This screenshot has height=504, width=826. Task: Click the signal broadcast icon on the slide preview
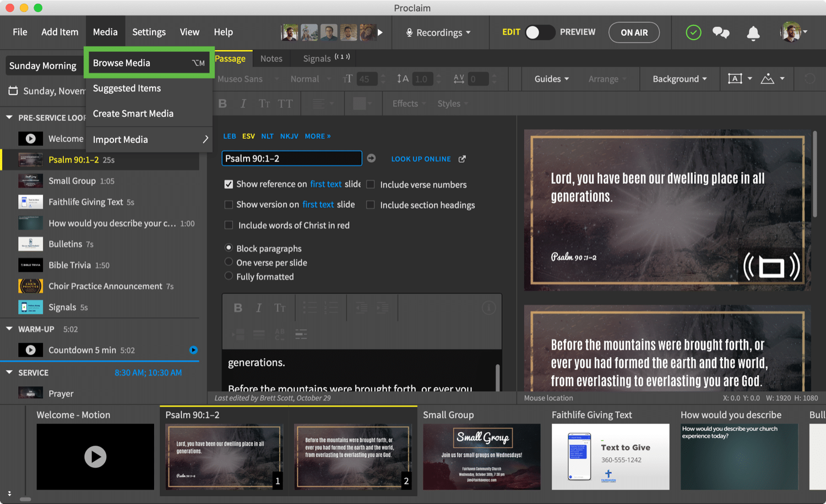click(x=771, y=267)
